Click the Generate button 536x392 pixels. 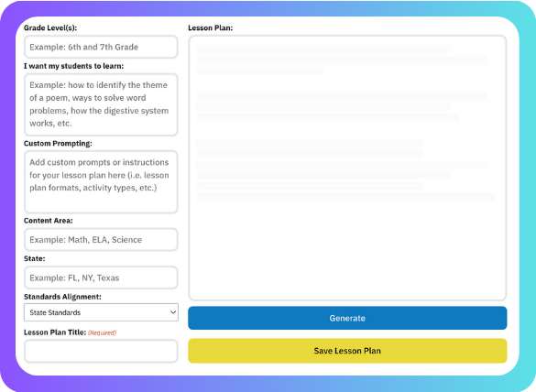click(x=347, y=318)
